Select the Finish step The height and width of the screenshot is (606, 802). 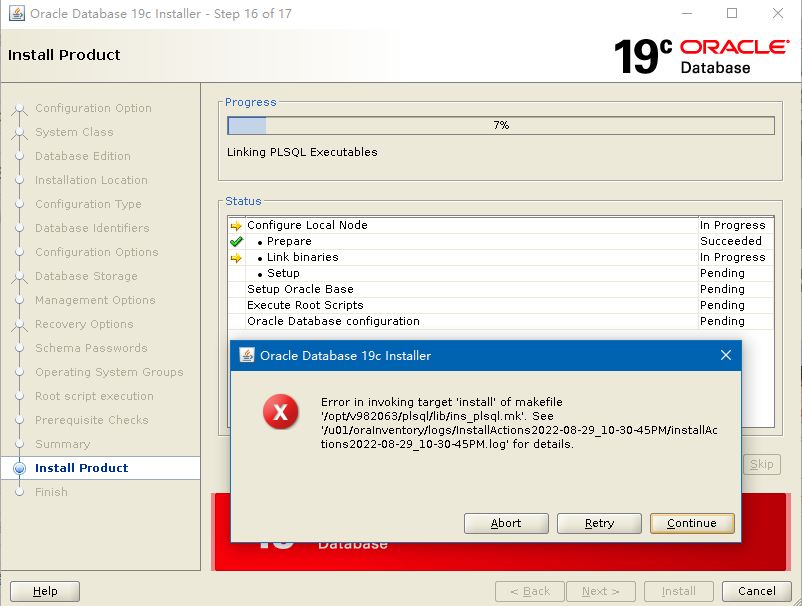tap(51, 492)
